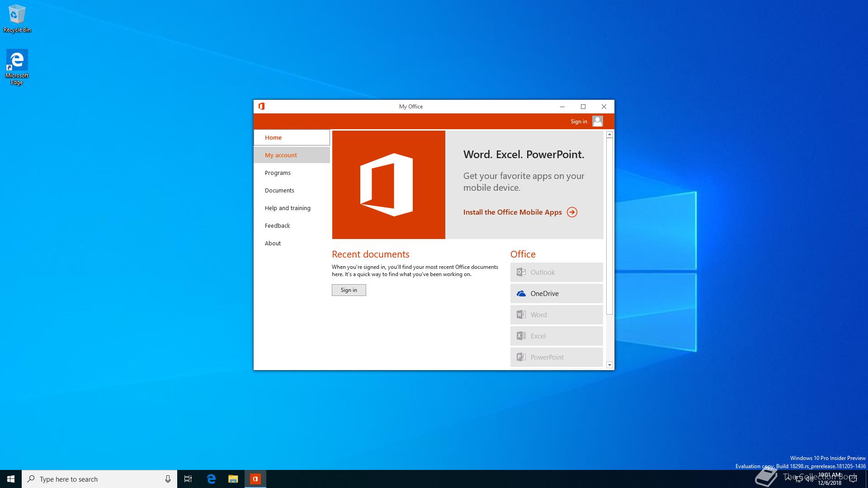Click the Recent documents heading
The height and width of the screenshot is (488, 868).
(371, 254)
